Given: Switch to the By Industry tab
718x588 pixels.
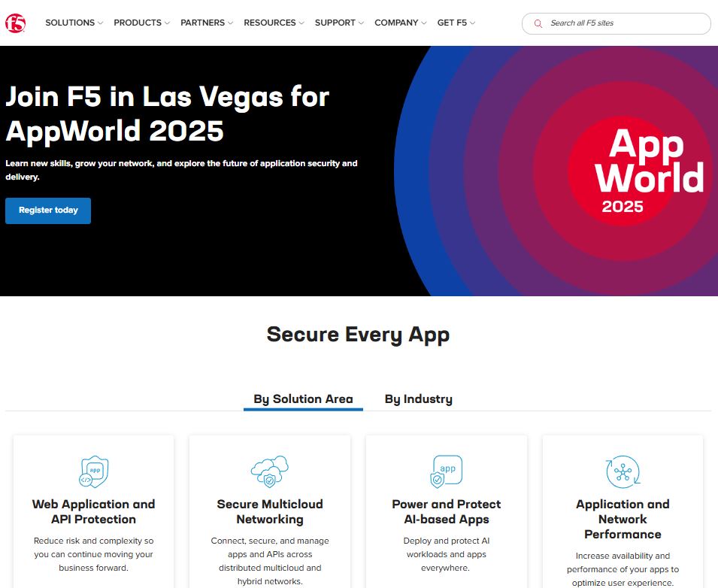Looking at the screenshot, I should [419, 399].
